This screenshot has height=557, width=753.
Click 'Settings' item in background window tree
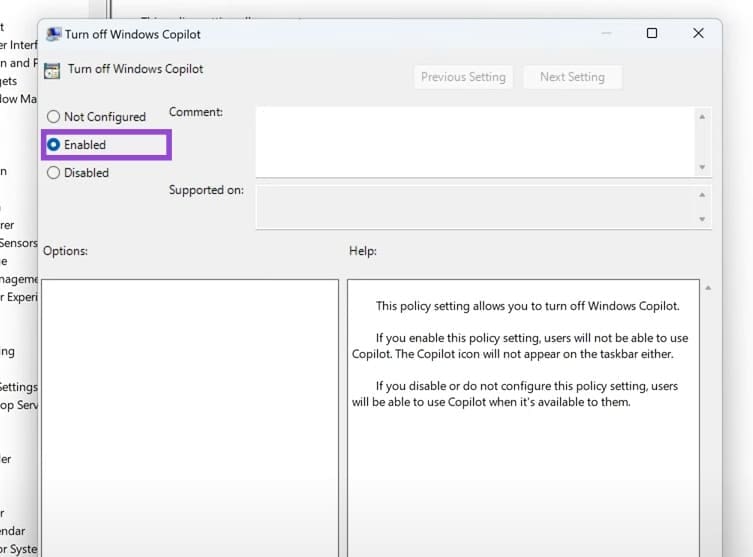click(18, 387)
